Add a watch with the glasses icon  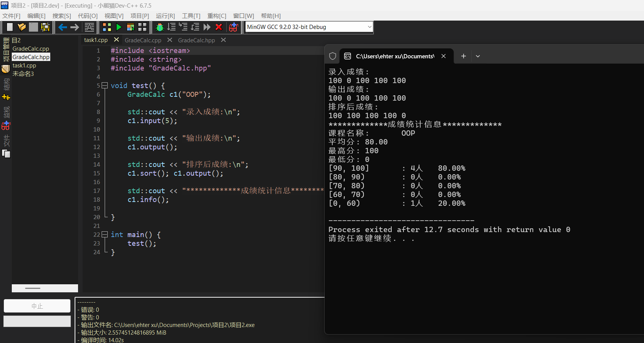click(233, 27)
